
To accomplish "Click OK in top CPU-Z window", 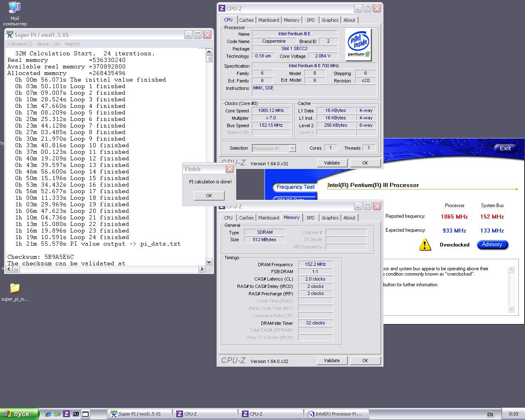I will click(x=365, y=163).
